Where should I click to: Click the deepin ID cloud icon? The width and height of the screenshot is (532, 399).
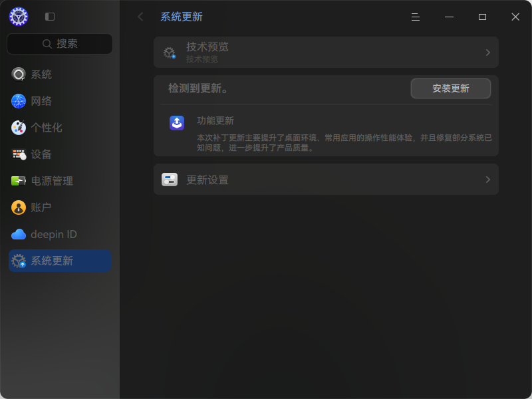[19, 234]
